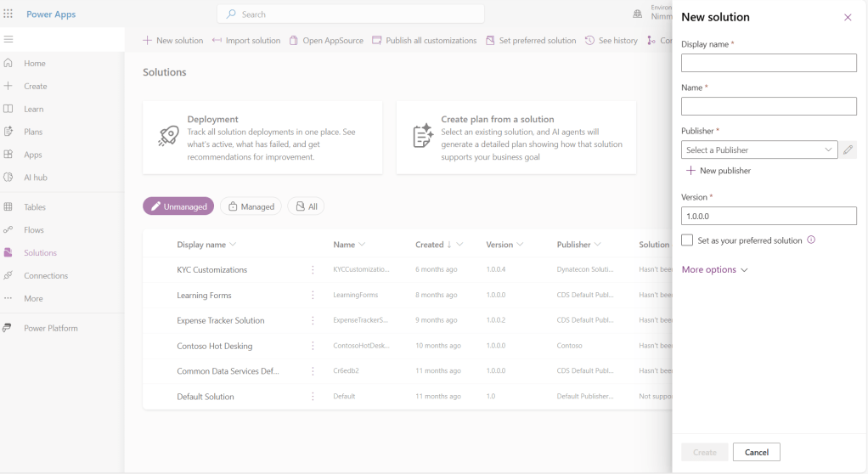The width and height of the screenshot is (868, 474).
Task: Open the Created column header dropdown
Action: pyautogui.click(x=459, y=244)
